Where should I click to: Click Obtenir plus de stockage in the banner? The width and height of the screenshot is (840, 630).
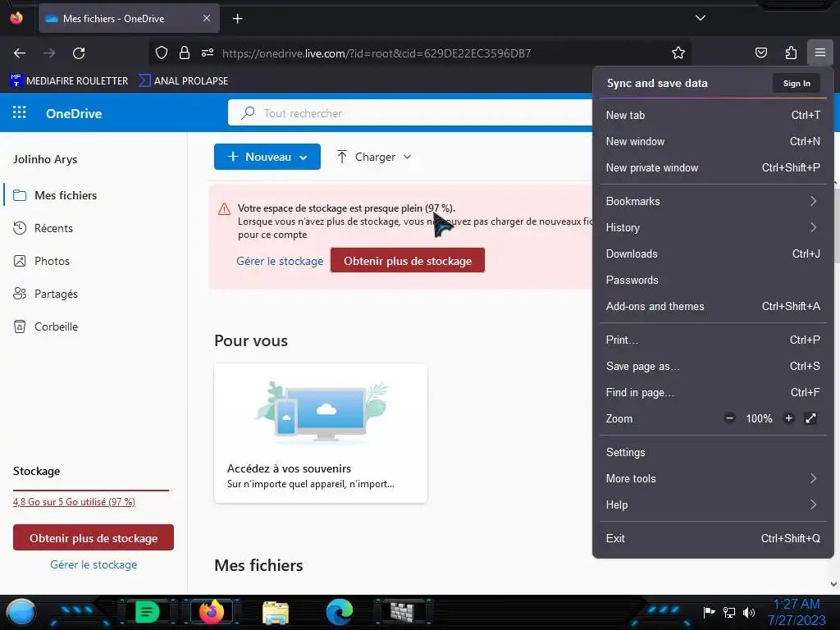point(408,260)
